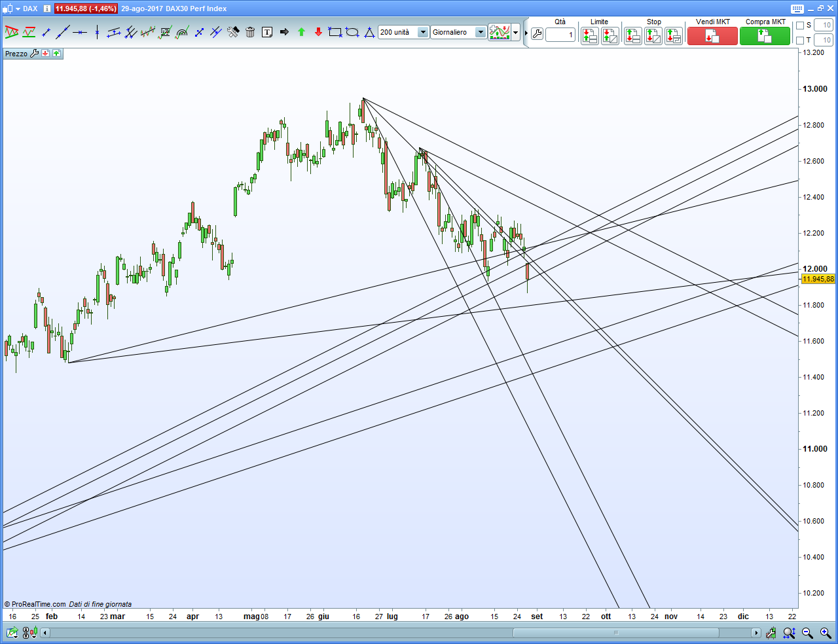Click the zoom out magnifier icon
The width and height of the screenshot is (838, 644).
[807, 633]
